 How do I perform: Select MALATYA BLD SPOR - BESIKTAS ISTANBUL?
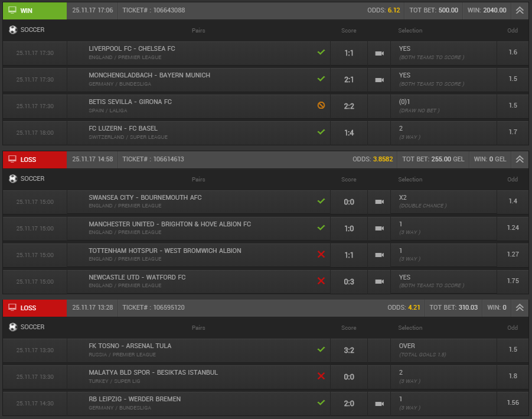153,372
